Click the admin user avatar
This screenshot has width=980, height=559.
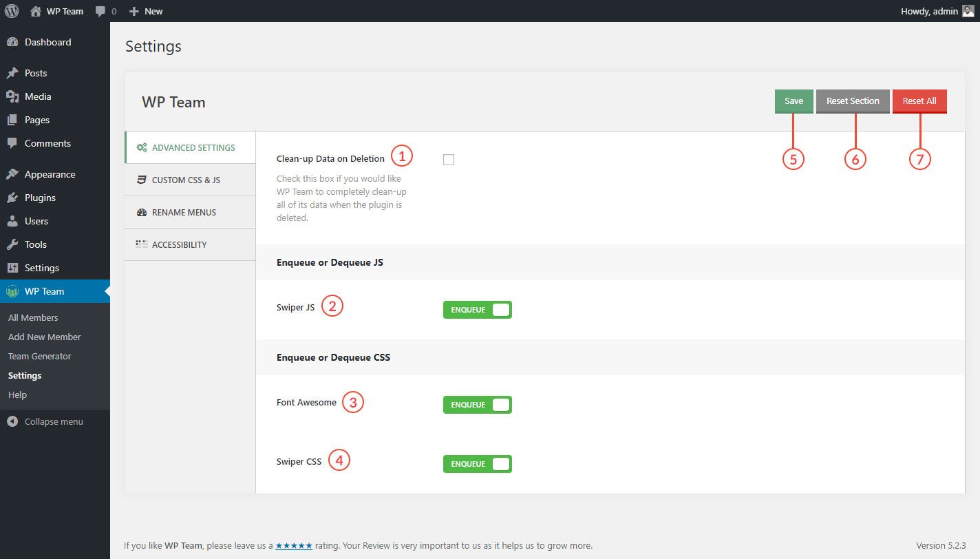[968, 11]
